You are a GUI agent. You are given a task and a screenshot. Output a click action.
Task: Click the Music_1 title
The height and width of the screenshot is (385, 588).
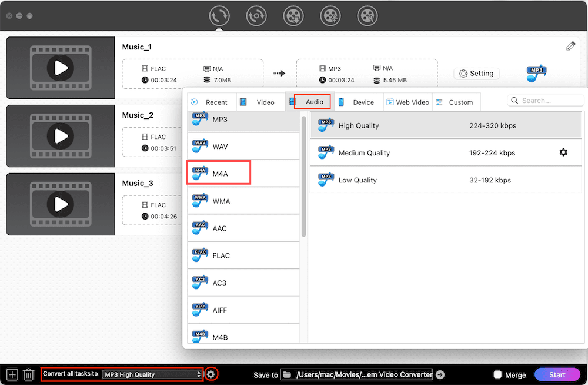[x=137, y=47]
